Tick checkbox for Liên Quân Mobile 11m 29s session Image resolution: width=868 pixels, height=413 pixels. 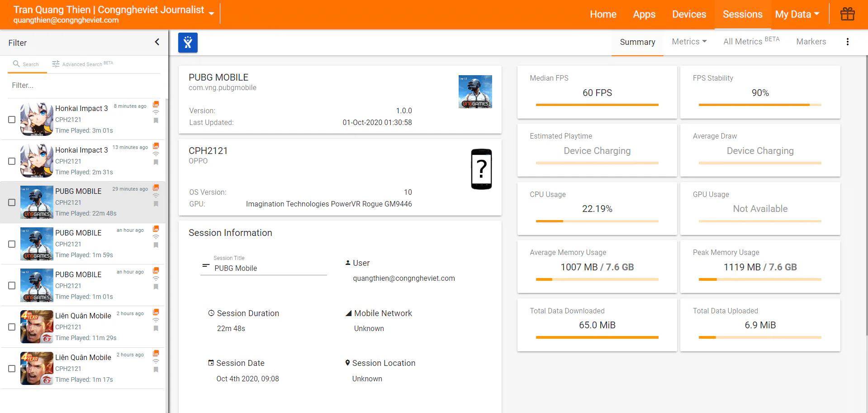12,327
